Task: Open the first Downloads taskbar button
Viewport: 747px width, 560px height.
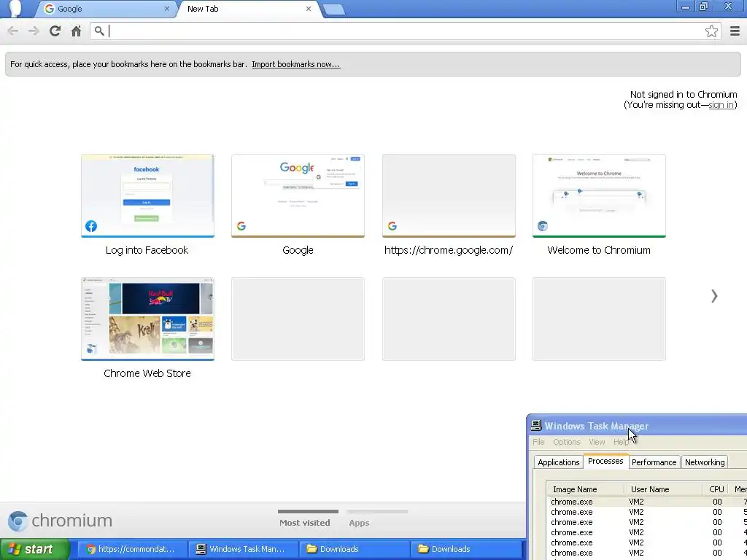Action: click(355, 549)
